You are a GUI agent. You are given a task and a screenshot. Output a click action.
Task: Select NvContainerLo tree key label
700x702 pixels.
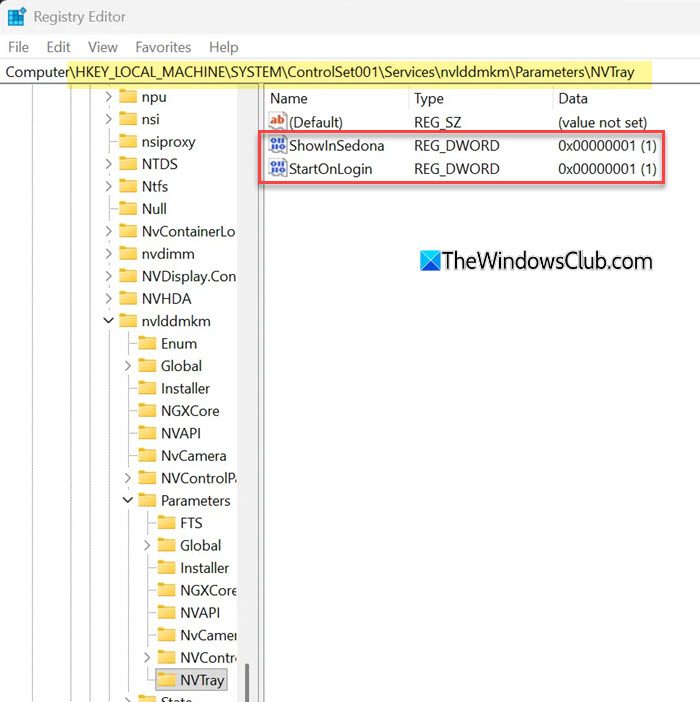click(x=188, y=231)
